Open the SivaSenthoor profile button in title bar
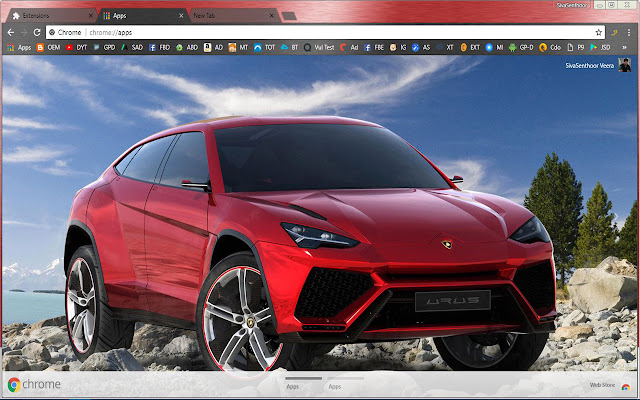 572,5
